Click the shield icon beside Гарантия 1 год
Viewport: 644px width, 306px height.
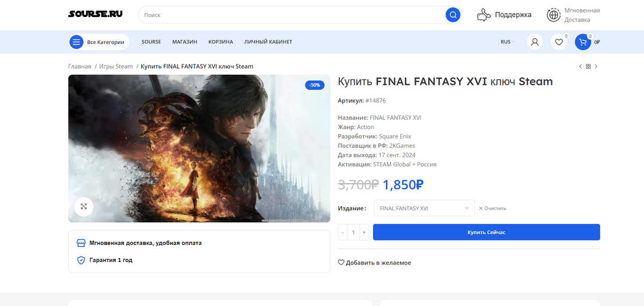81,260
